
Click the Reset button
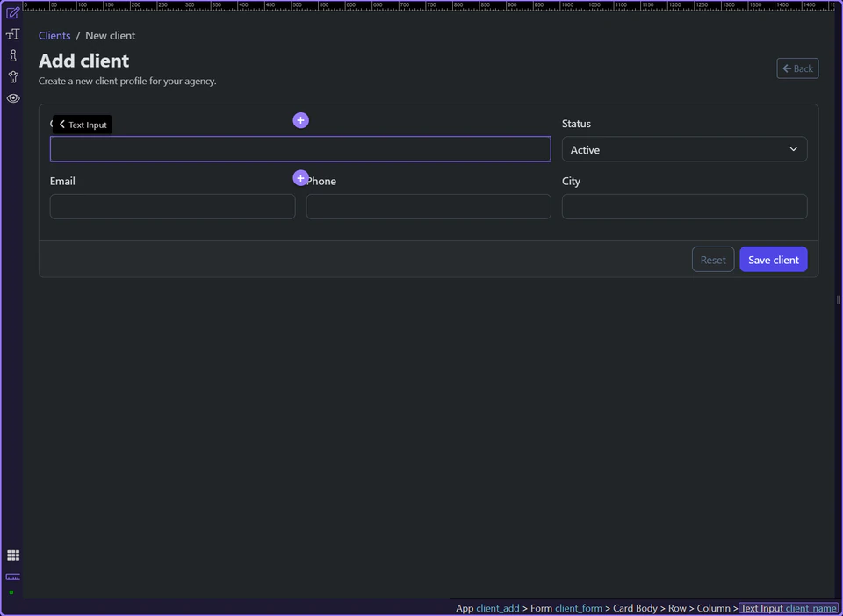pyautogui.click(x=712, y=259)
